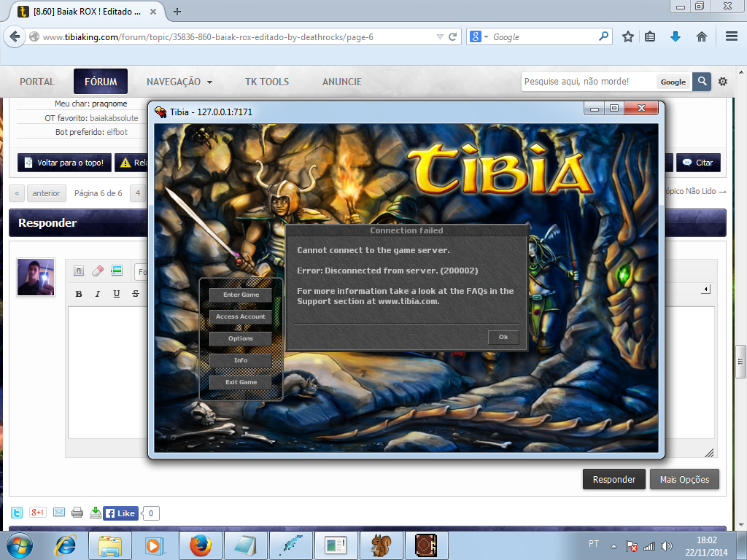Image resolution: width=747 pixels, height=560 pixels.
Task: Click the Firefox Google search field
Action: tap(543, 36)
